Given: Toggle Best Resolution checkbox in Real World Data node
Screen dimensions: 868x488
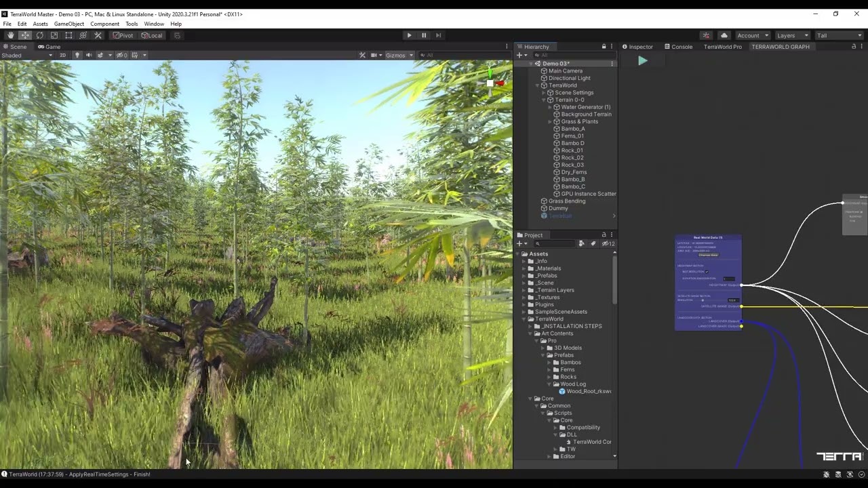Looking at the screenshot, I should click(707, 272).
